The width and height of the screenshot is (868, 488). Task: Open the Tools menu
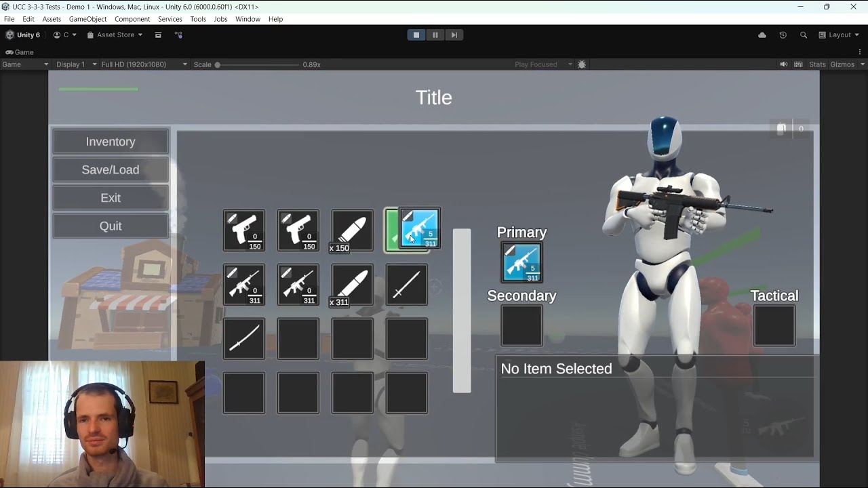[198, 19]
